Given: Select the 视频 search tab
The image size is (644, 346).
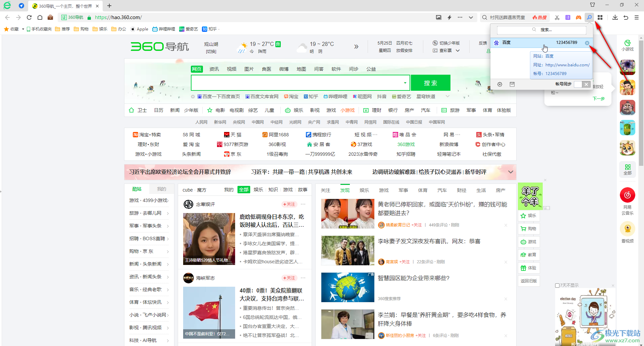Looking at the screenshot, I should click(x=231, y=69).
